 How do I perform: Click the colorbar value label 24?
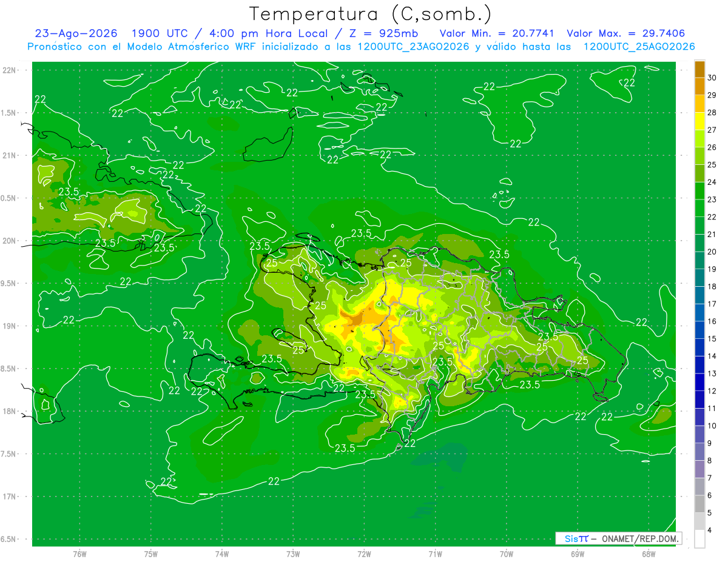coord(712,182)
